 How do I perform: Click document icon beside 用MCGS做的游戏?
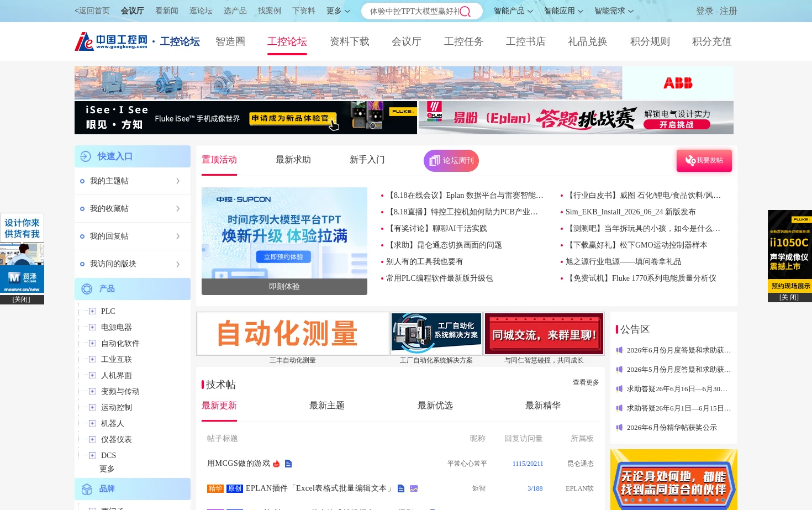tap(288, 464)
